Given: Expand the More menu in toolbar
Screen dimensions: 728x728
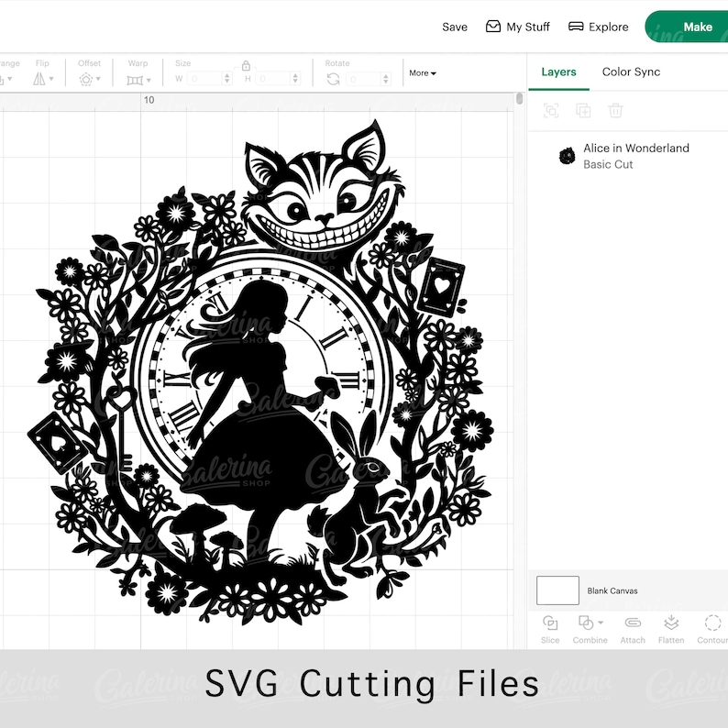Looking at the screenshot, I should pyautogui.click(x=423, y=73).
